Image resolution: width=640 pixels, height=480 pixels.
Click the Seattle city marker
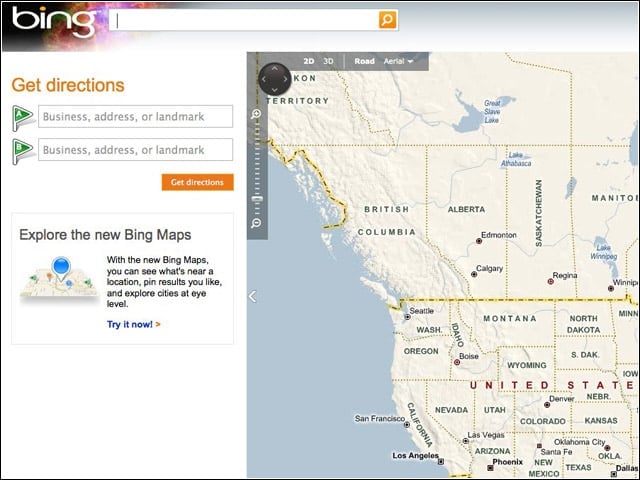pos(407,317)
